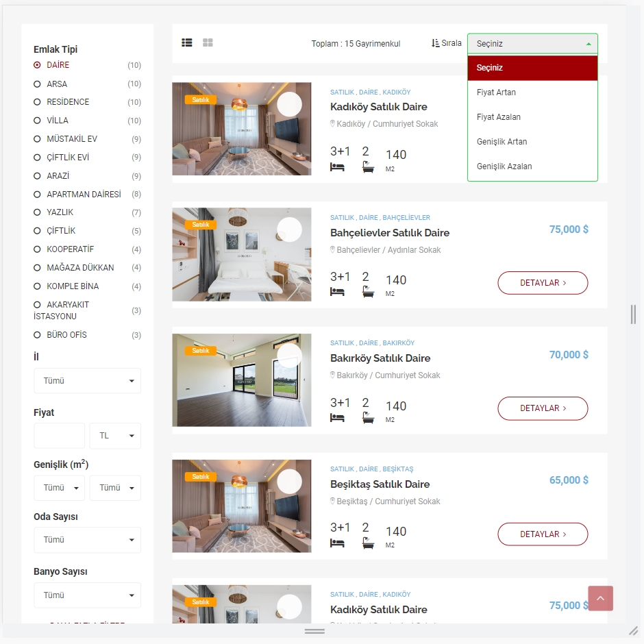Open the Bakırköy Satılık Daire title link

click(x=380, y=358)
